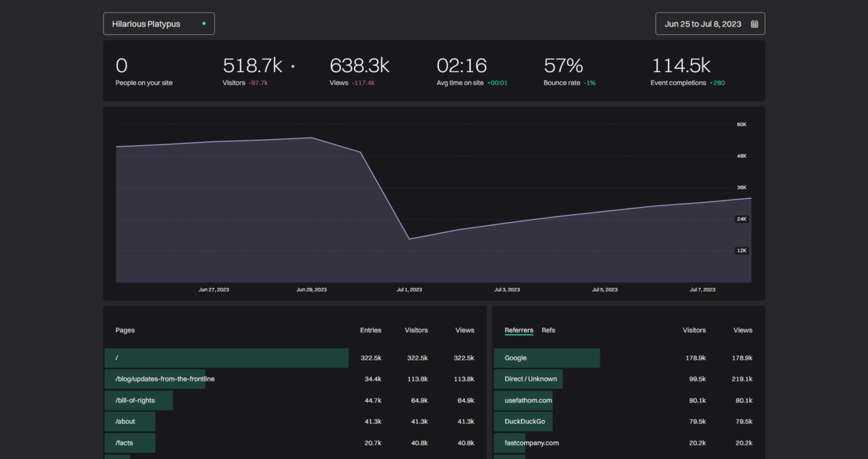Click the purple metric dot beside 518.7k
Screen dimensions: 868x459
click(x=292, y=67)
